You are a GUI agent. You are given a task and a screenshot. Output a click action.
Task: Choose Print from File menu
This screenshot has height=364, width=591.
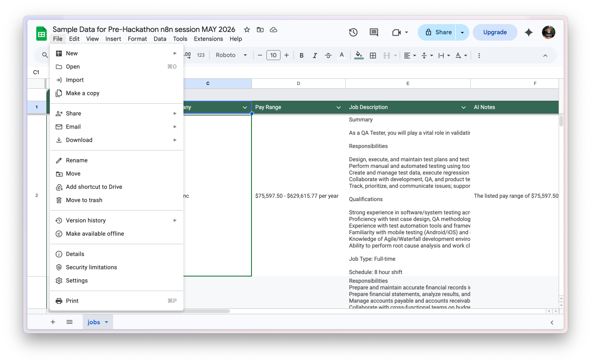tap(117, 301)
